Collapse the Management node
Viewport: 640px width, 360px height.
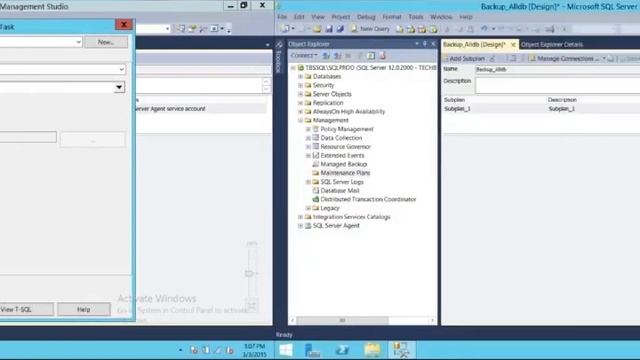[300, 120]
